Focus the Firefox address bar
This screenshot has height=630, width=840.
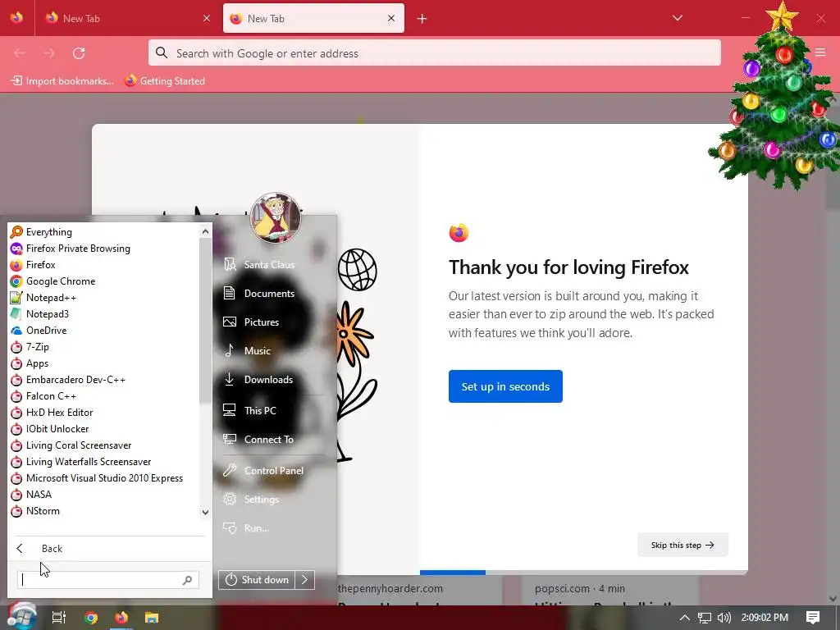click(x=435, y=53)
